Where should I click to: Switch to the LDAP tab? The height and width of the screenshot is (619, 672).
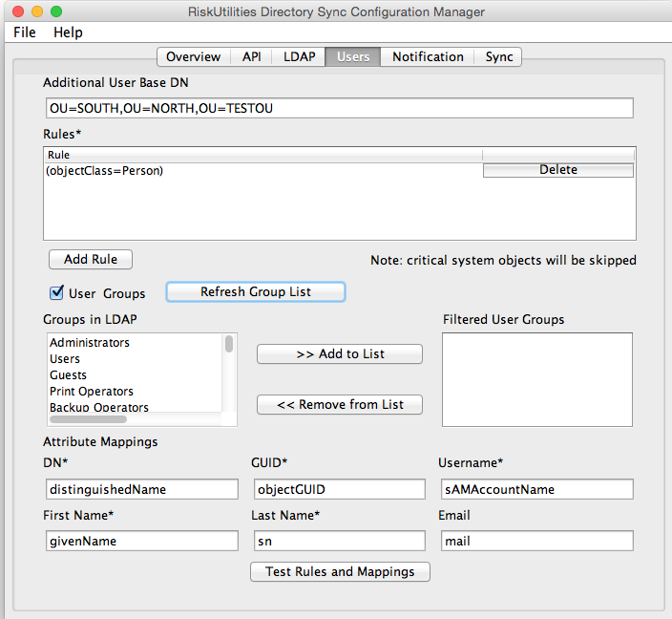(x=299, y=56)
